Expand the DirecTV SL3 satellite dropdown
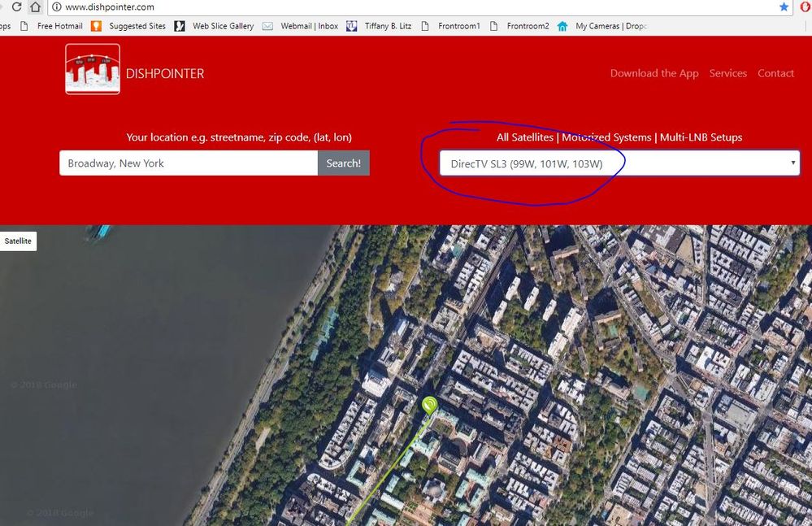812x526 pixels. pyautogui.click(x=619, y=163)
